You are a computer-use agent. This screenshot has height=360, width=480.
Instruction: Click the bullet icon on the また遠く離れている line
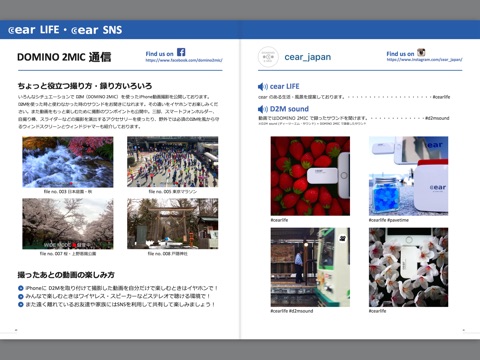[21, 305]
